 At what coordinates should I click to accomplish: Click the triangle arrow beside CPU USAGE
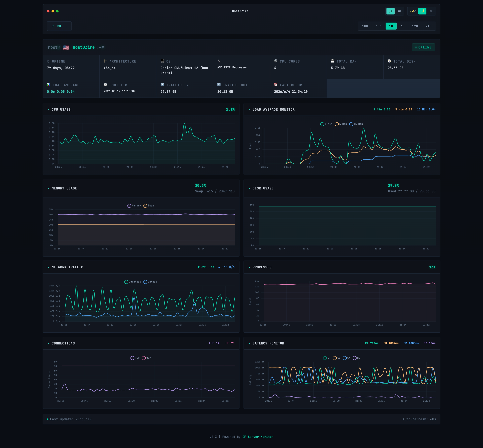[x=48, y=110]
